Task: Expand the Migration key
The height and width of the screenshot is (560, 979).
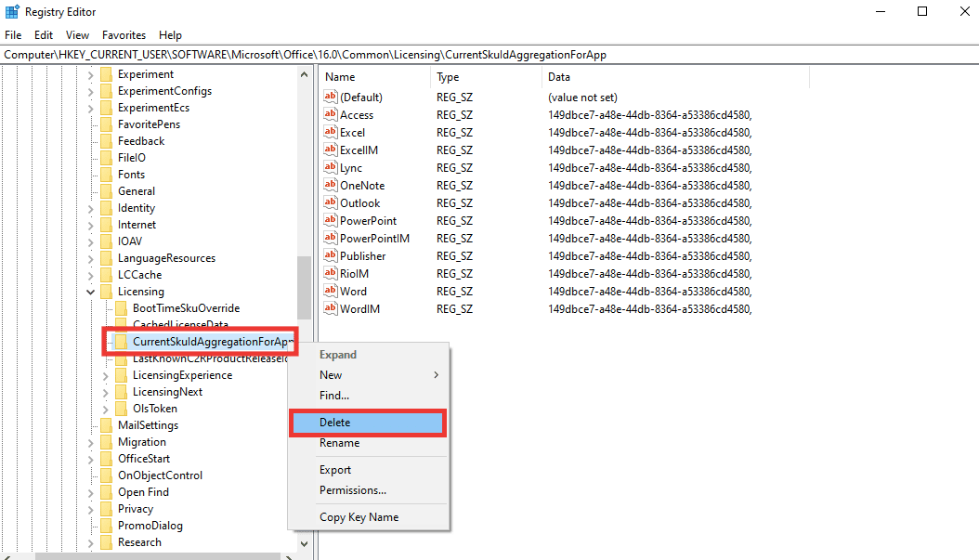Action: coord(90,443)
